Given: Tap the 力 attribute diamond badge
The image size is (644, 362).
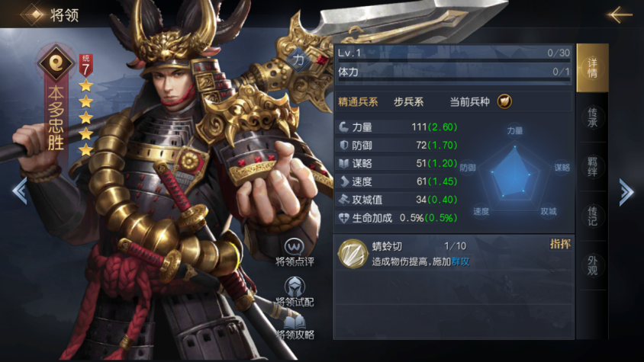Looking at the screenshot, I should point(298,60).
